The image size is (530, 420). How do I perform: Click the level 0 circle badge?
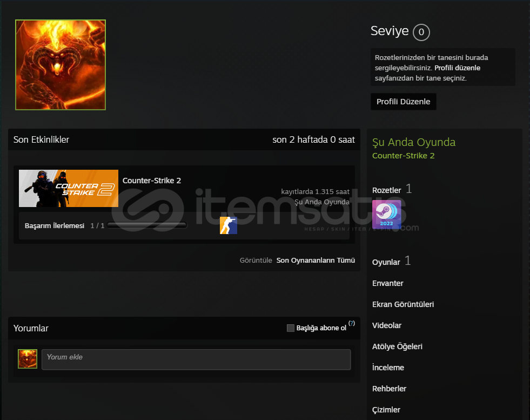point(421,32)
